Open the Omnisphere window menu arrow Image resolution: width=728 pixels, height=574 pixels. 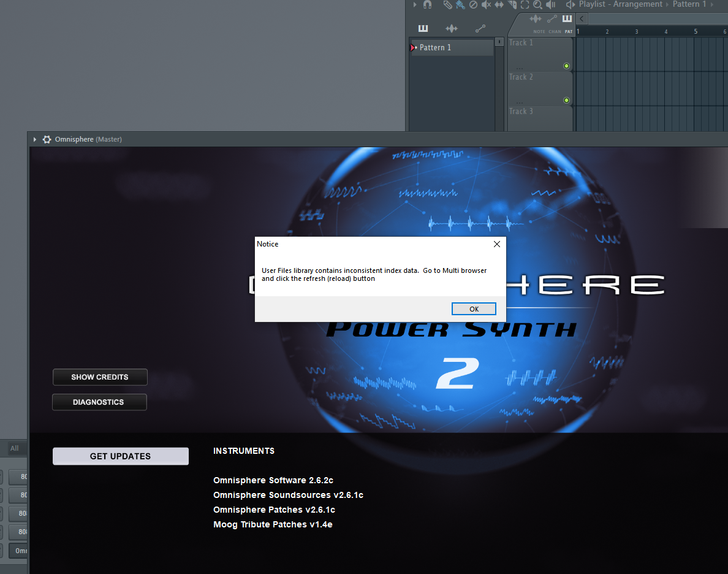[x=35, y=139]
